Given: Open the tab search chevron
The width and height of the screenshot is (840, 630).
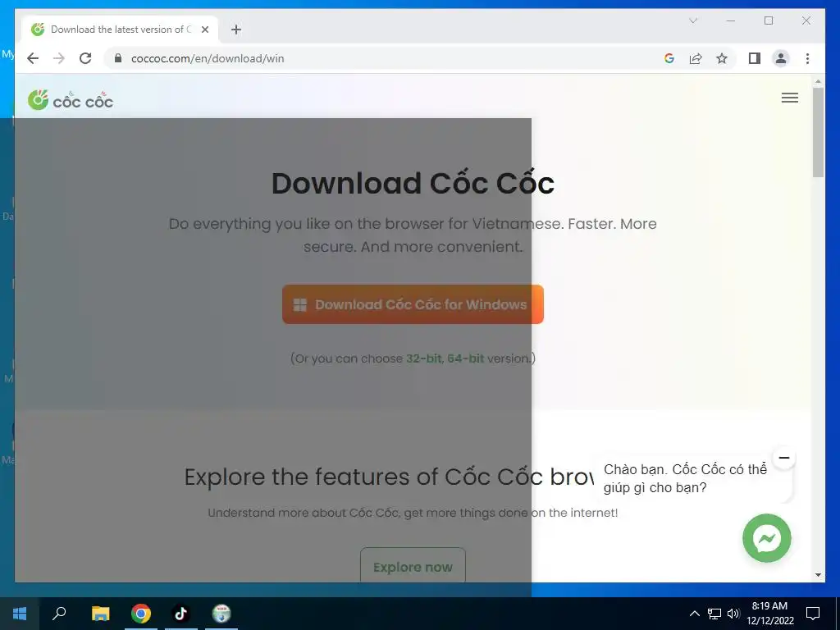Looking at the screenshot, I should click(x=693, y=21).
